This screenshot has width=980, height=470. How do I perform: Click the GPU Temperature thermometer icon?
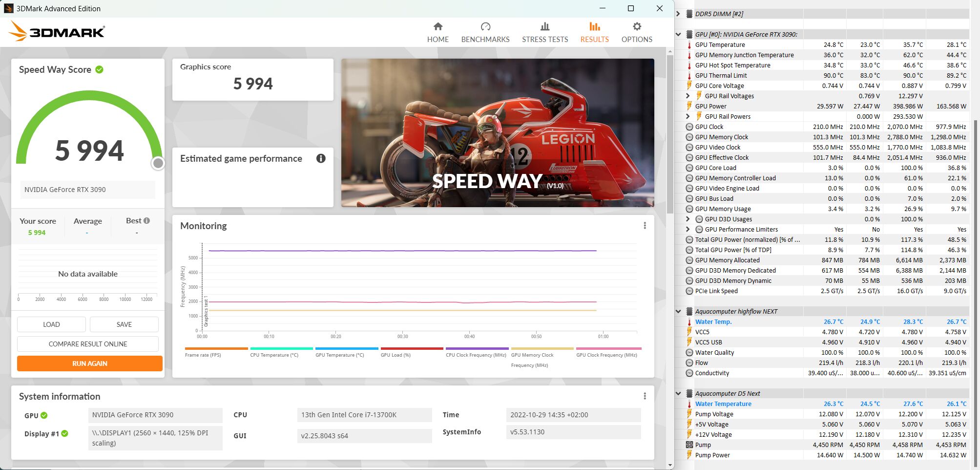tap(689, 44)
